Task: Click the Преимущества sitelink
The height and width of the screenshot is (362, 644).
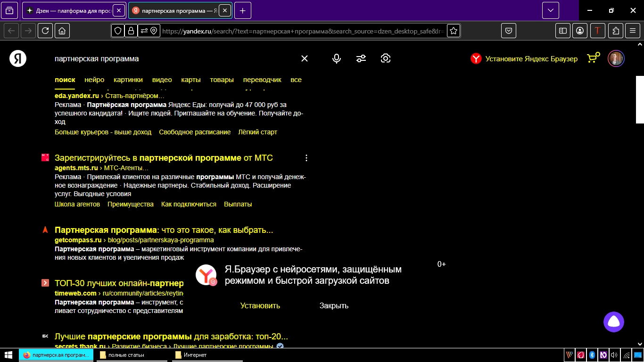Action: (131, 204)
